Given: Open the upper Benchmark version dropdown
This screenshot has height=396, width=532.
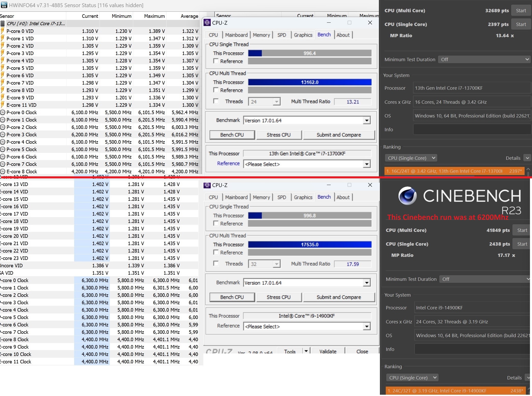Looking at the screenshot, I should tap(366, 120).
